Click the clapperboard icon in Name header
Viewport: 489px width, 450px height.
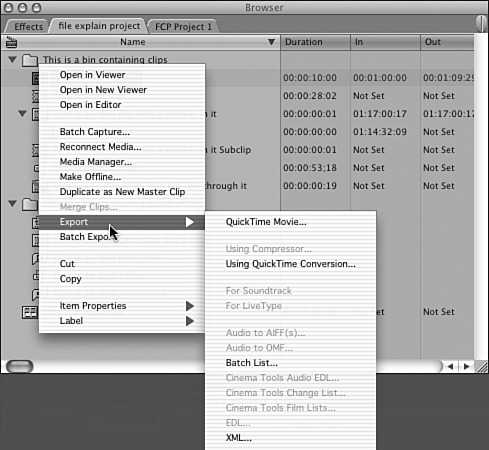tap(11, 42)
